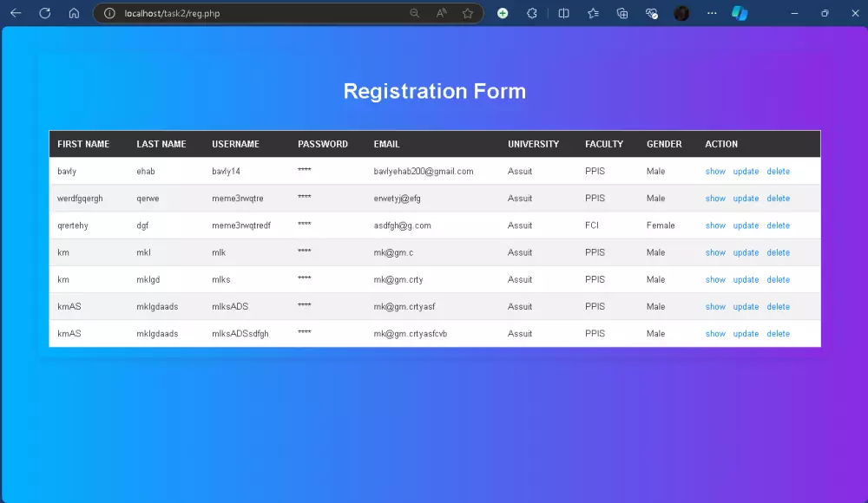Toggle split screen view
Screen dimensions: 868x503
tap(563, 13)
